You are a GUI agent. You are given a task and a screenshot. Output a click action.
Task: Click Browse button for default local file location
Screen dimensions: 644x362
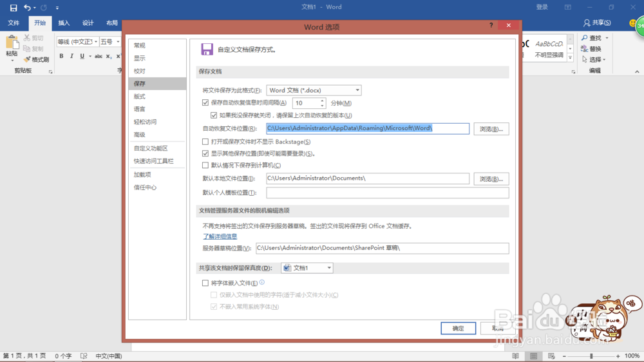pos(491,178)
